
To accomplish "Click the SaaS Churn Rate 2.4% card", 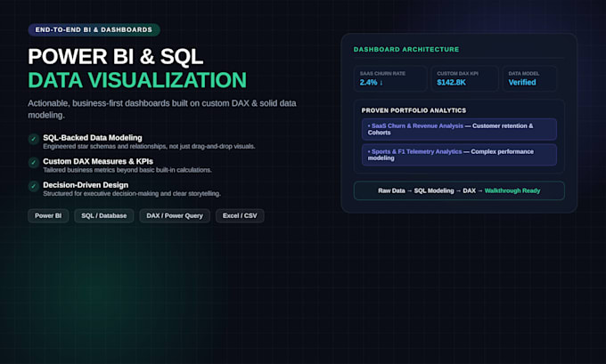I will [390, 78].
